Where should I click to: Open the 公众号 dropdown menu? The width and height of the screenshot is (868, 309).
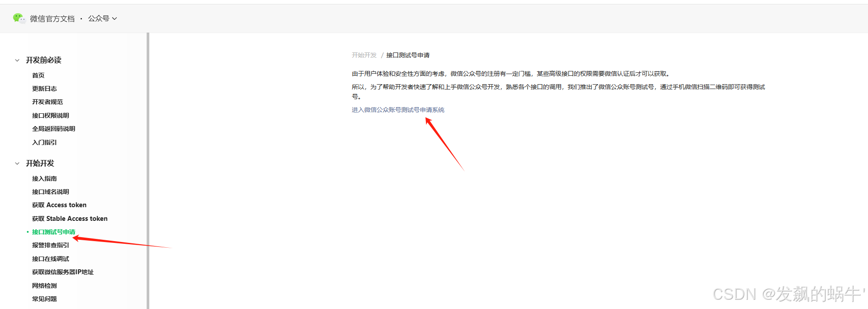[x=102, y=19]
